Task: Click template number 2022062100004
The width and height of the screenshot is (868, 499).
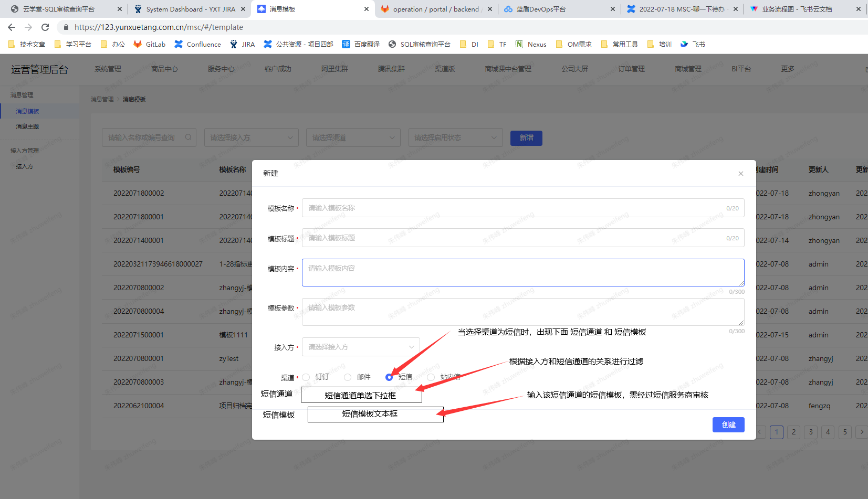Action: click(x=139, y=406)
